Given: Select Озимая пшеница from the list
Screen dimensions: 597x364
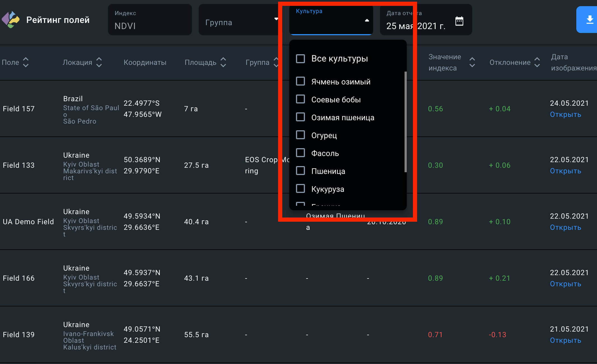Looking at the screenshot, I should [342, 117].
